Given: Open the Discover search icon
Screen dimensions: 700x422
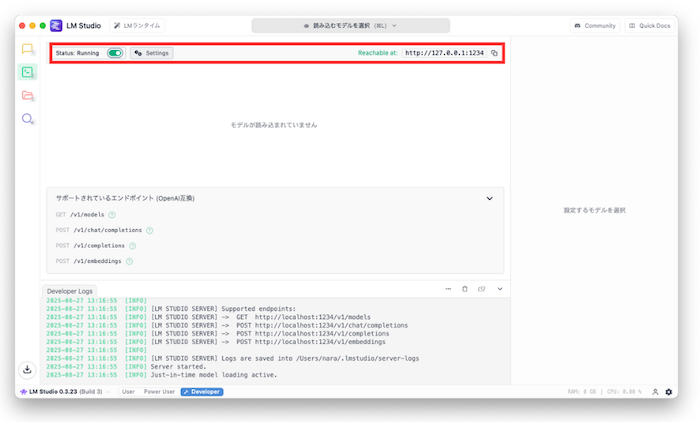Looking at the screenshot, I should (27, 118).
